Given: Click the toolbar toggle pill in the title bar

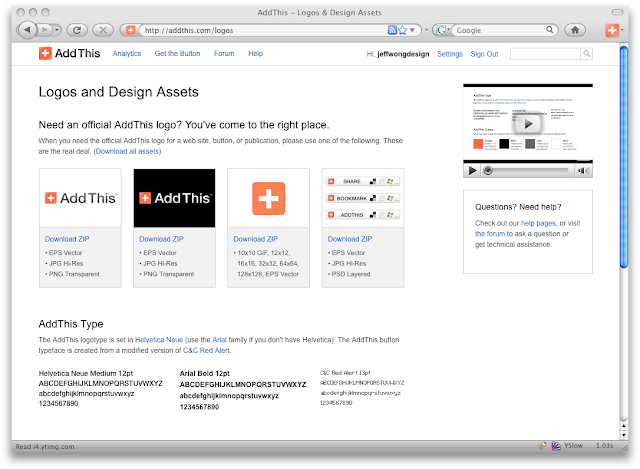Looking at the screenshot, I should coord(617,12).
